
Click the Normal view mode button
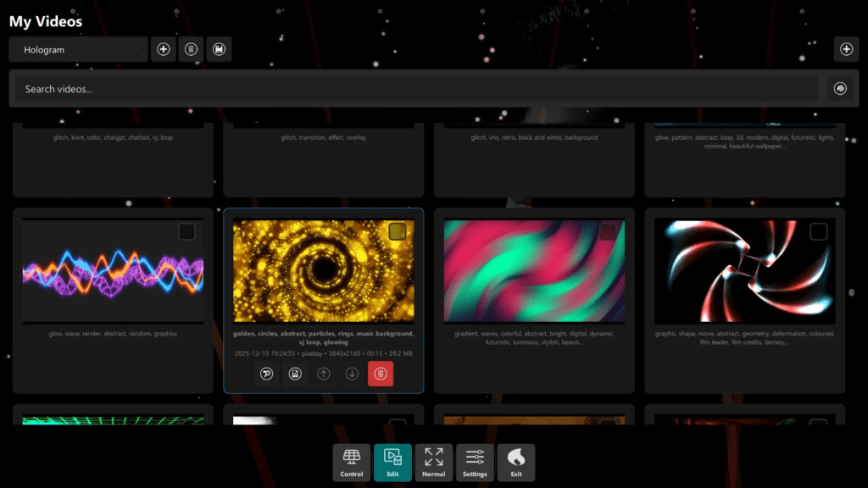click(x=433, y=463)
